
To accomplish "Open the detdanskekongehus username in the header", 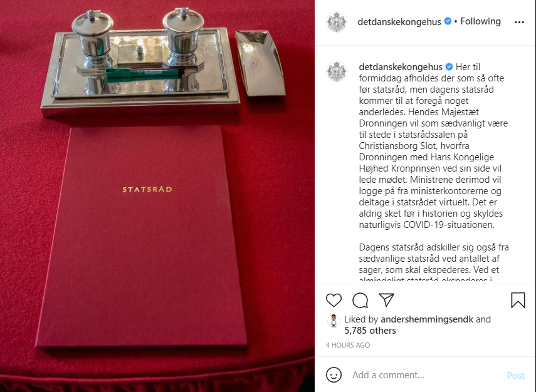I will pos(399,22).
